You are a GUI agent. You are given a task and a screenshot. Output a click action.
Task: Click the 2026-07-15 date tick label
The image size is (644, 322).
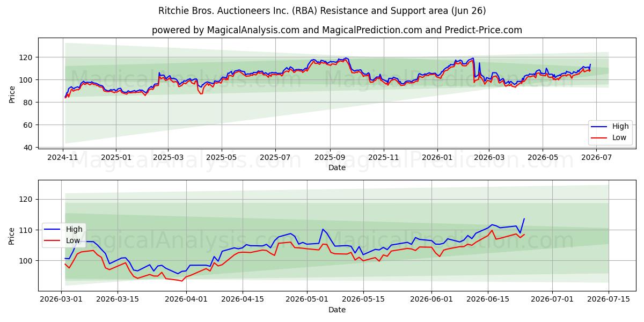(609, 300)
